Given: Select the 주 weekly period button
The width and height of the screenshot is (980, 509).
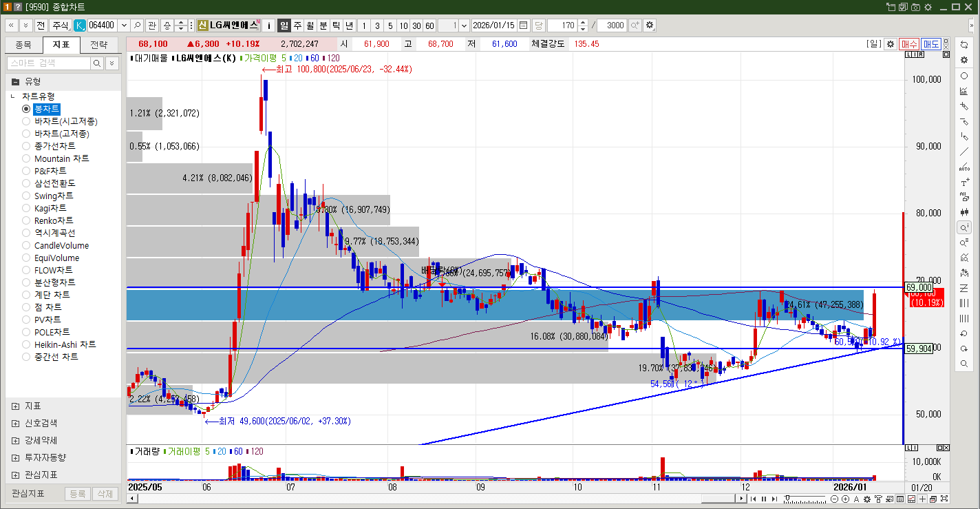Looking at the screenshot, I should [297, 25].
